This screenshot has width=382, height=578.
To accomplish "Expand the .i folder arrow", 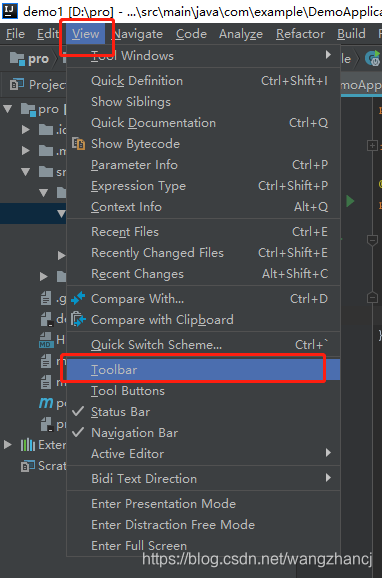I will coord(26,130).
